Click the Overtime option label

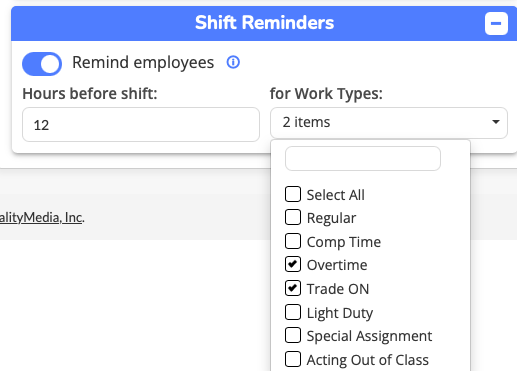click(x=337, y=265)
